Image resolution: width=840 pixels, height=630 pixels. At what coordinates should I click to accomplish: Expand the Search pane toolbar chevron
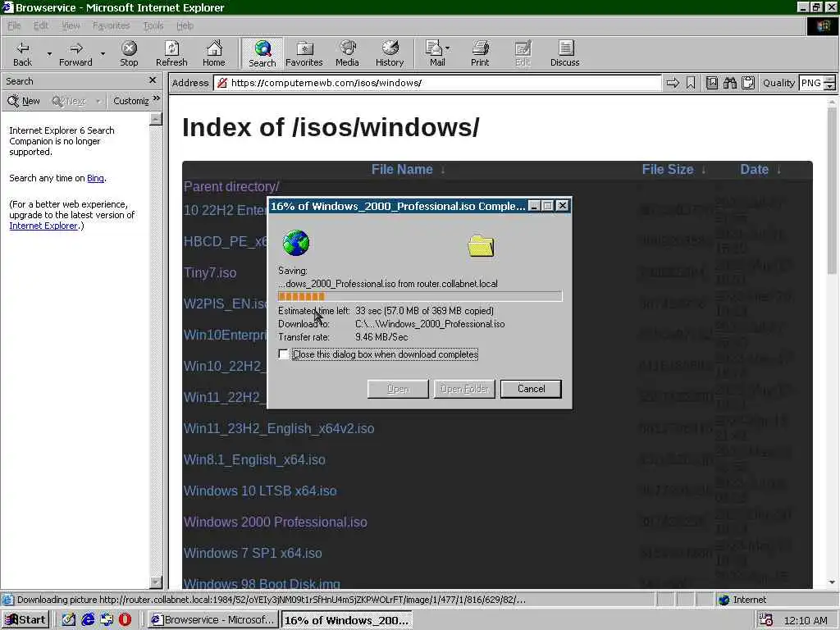point(157,98)
